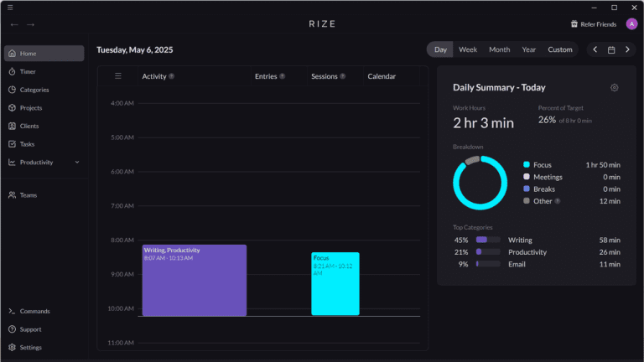The image size is (644, 362).
Task: Open Projects page label
Action: click(x=31, y=107)
